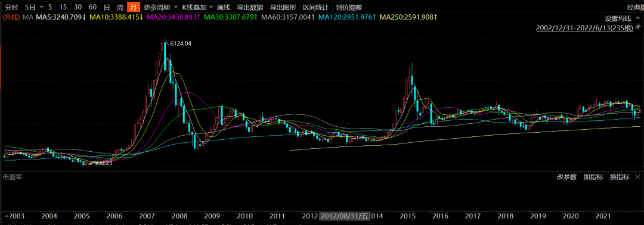Close the 市盈率 indicator panel

(x=637, y=177)
